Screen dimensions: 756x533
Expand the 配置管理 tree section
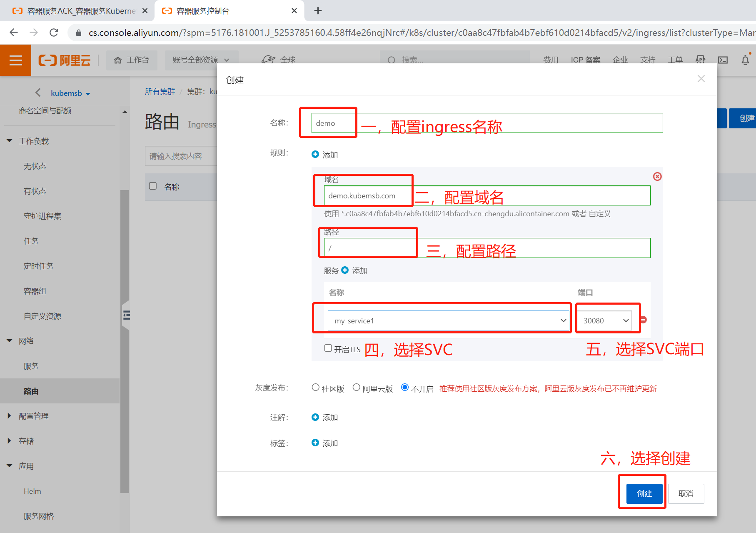click(x=10, y=416)
